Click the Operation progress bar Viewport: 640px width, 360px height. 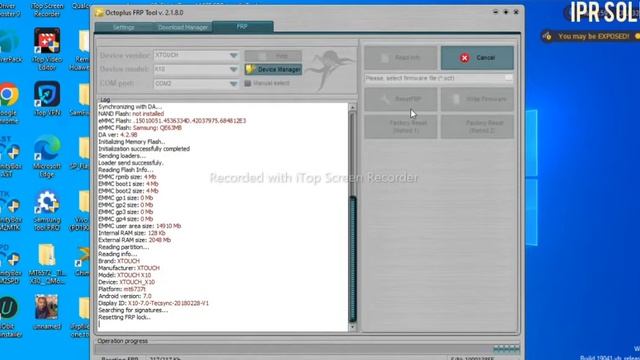307,349
